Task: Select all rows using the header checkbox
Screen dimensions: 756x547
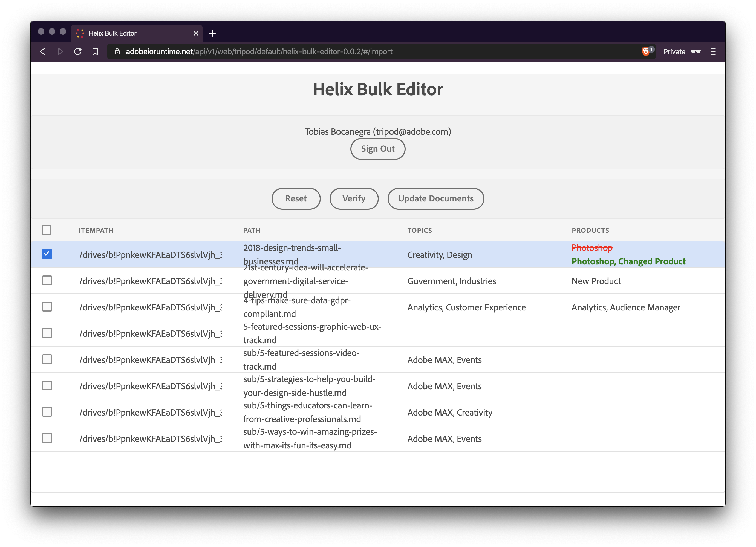Action: 47,230
